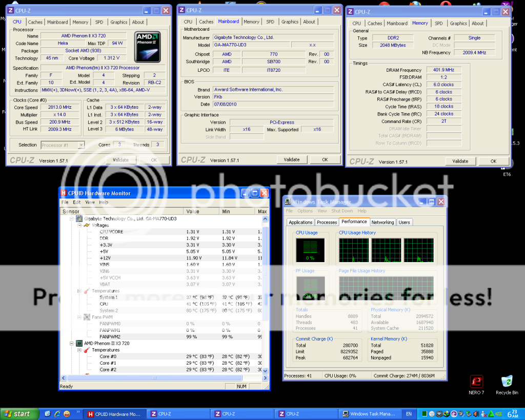Screen dimensions: 525x420
Task: Collapse the Voltages group in HWMonitor
Action: coord(79,226)
